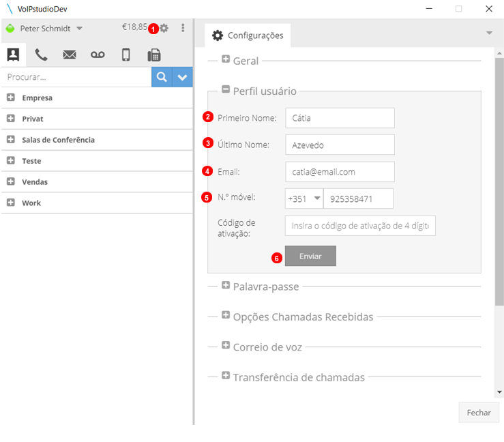Click the Código de ativação field
Image resolution: width=504 pixels, height=442 pixels.
pos(360,226)
